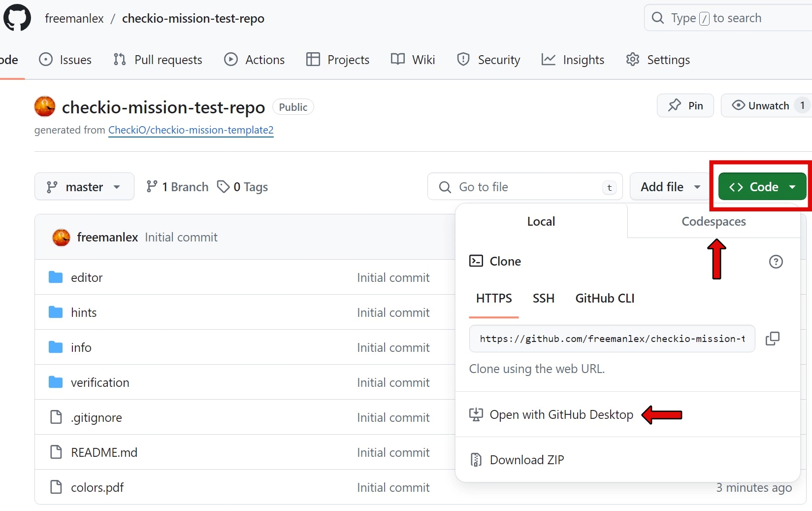The height and width of the screenshot is (511, 812).
Task: Open CheckiO/checkio-mission-template2 template link
Action: pyautogui.click(x=191, y=130)
